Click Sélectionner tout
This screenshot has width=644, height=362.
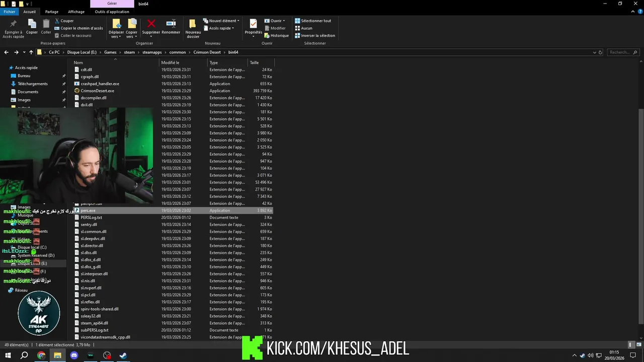pyautogui.click(x=313, y=21)
